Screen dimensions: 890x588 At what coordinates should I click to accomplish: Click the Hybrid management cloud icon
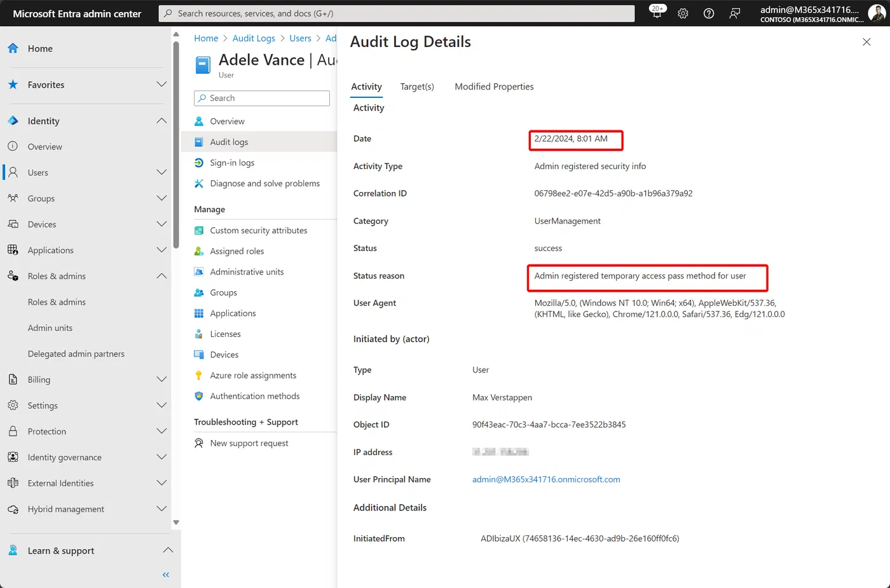coord(13,509)
